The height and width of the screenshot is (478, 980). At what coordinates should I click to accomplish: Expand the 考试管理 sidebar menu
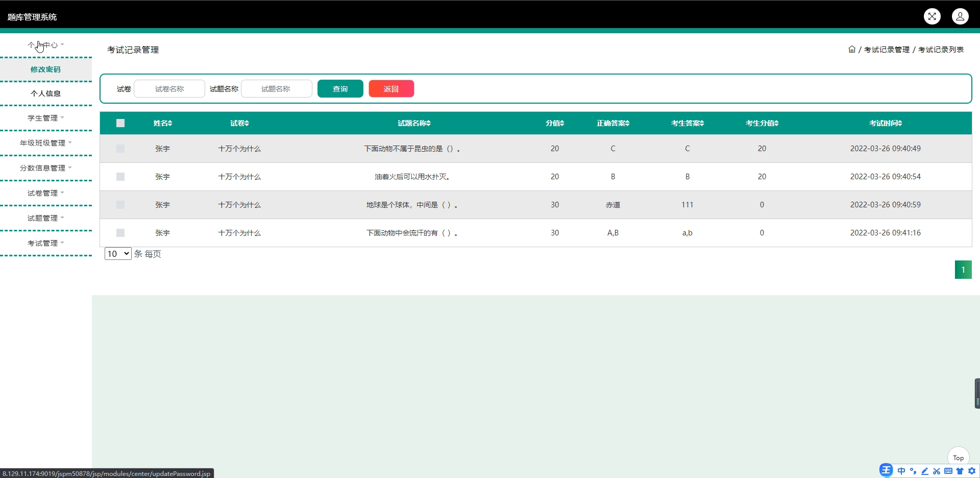46,243
